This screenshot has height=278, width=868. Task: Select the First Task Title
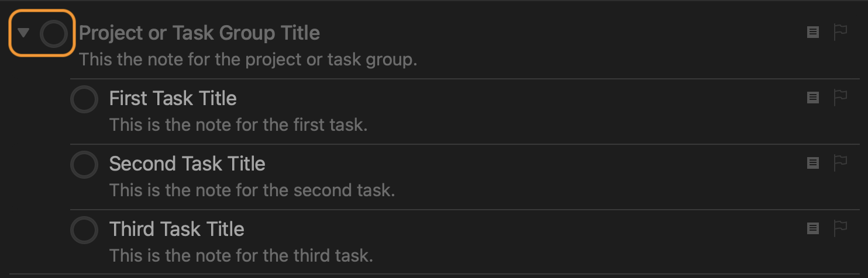click(x=173, y=98)
